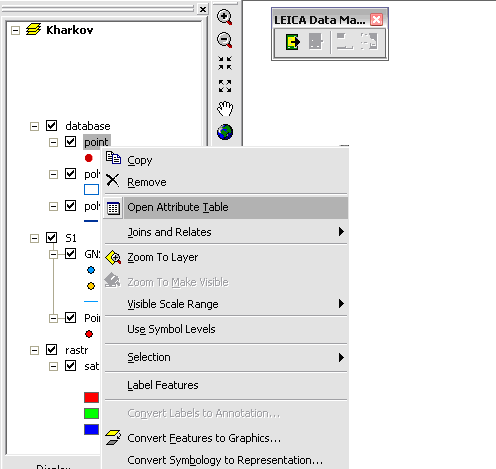This screenshot has width=496, height=469.
Task: Click the orange circle GNSS symbol
Action: coord(91,286)
